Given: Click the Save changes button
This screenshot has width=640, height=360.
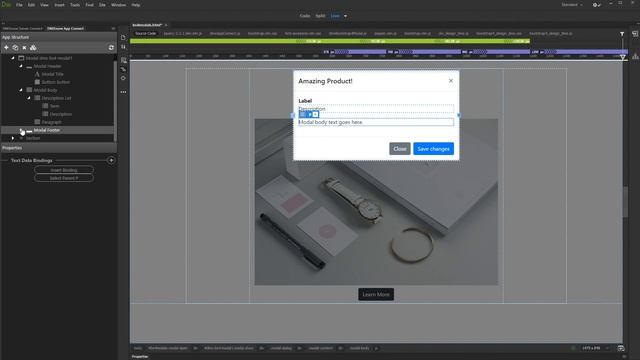Looking at the screenshot, I should click(433, 149).
